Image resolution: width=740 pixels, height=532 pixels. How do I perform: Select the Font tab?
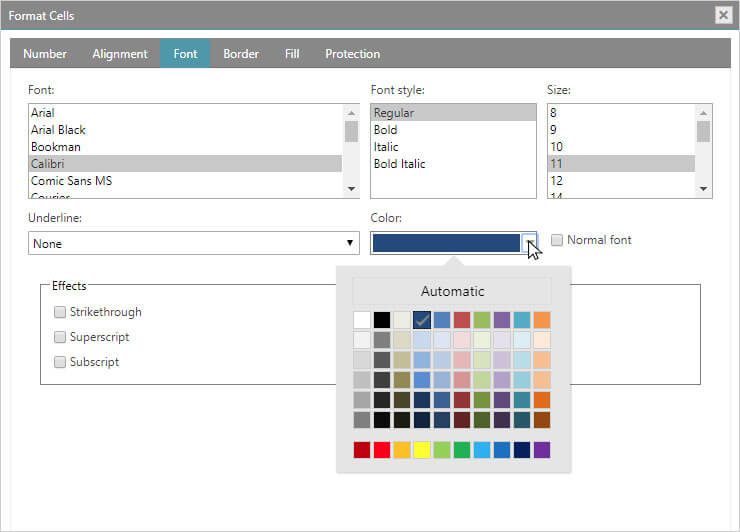[185, 54]
